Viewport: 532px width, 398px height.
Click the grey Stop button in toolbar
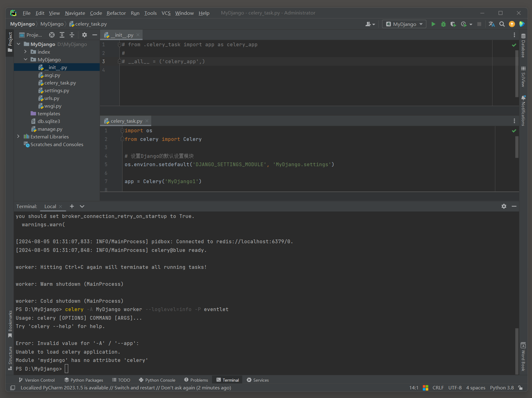pyautogui.click(x=479, y=24)
